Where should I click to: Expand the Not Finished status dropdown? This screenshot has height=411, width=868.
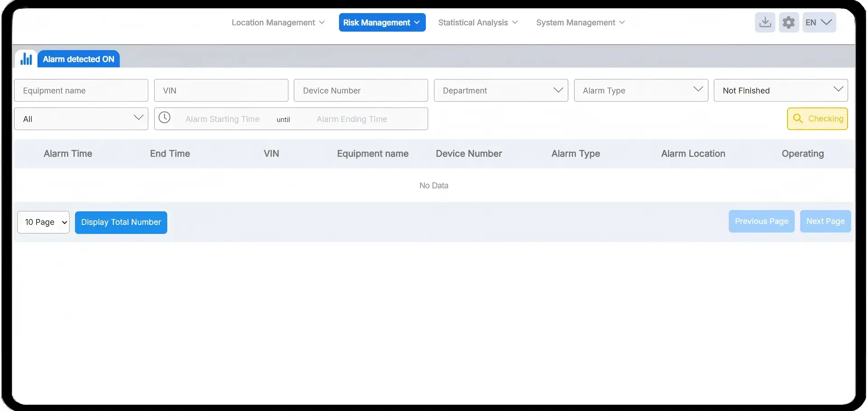point(780,90)
